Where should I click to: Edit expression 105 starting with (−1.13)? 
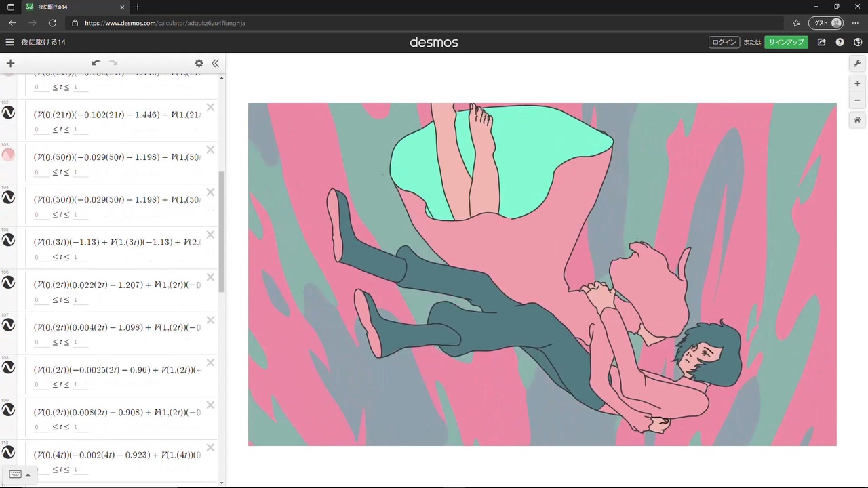(x=117, y=242)
